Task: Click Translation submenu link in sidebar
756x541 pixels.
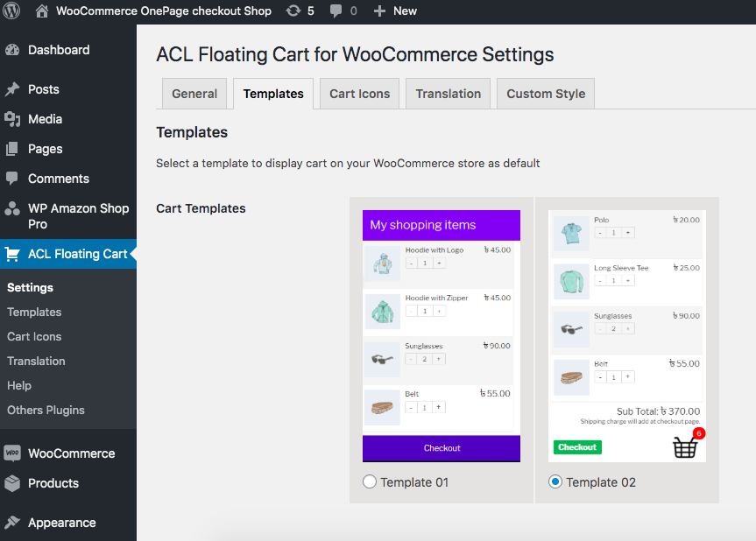Action: pos(36,362)
